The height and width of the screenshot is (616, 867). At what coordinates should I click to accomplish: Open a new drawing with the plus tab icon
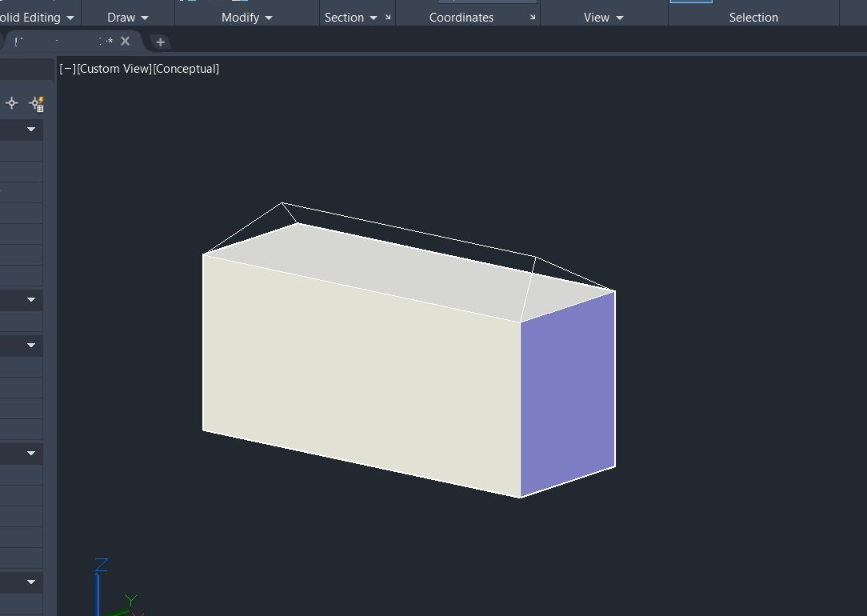[159, 42]
